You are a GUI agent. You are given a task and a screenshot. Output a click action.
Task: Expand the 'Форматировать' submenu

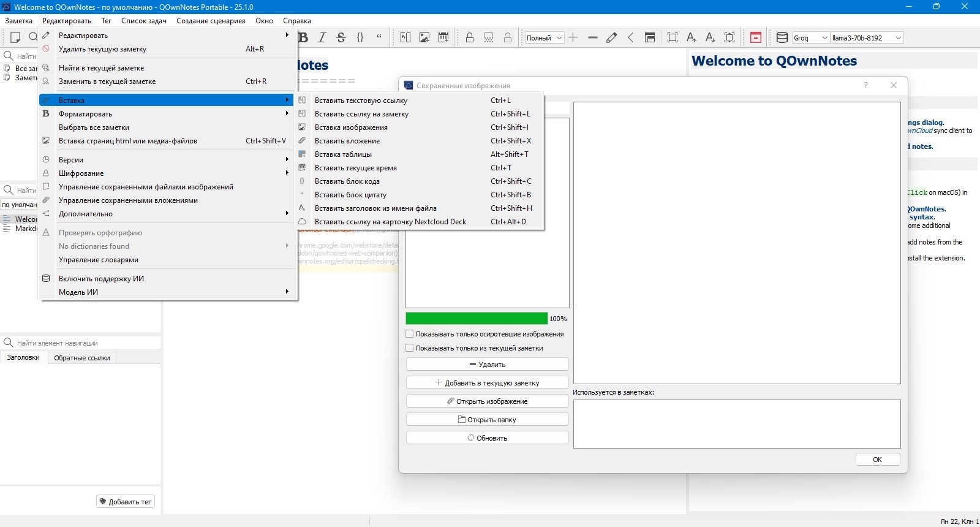click(x=168, y=114)
